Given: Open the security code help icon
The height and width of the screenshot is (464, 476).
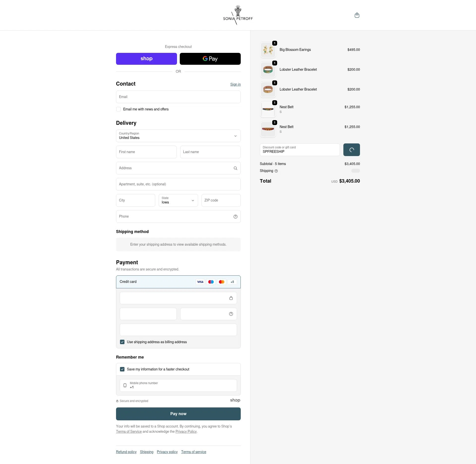Looking at the screenshot, I should [x=231, y=314].
